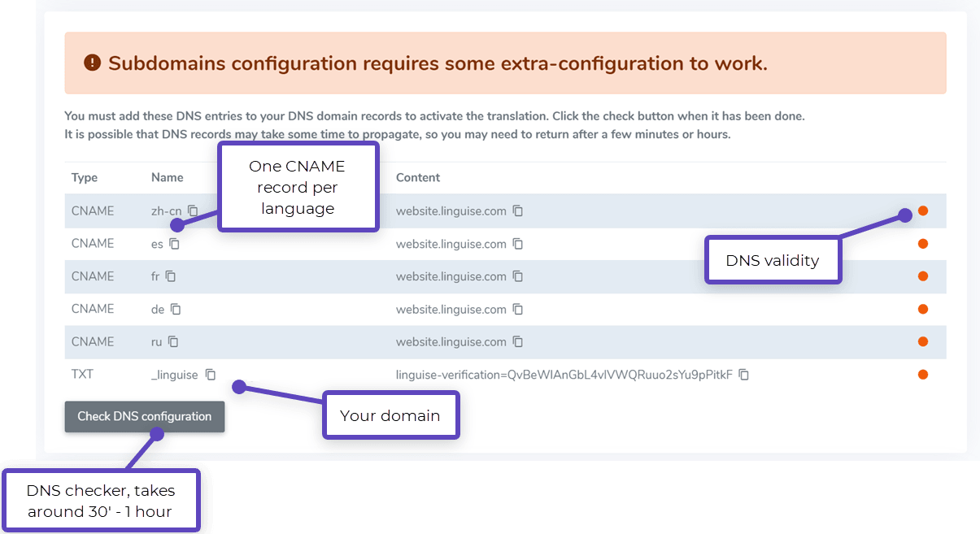The width and height of the screenshot is (980, 534).
Task: Copy the es record name
Action: pyautogui.click(x=174, y=244)
